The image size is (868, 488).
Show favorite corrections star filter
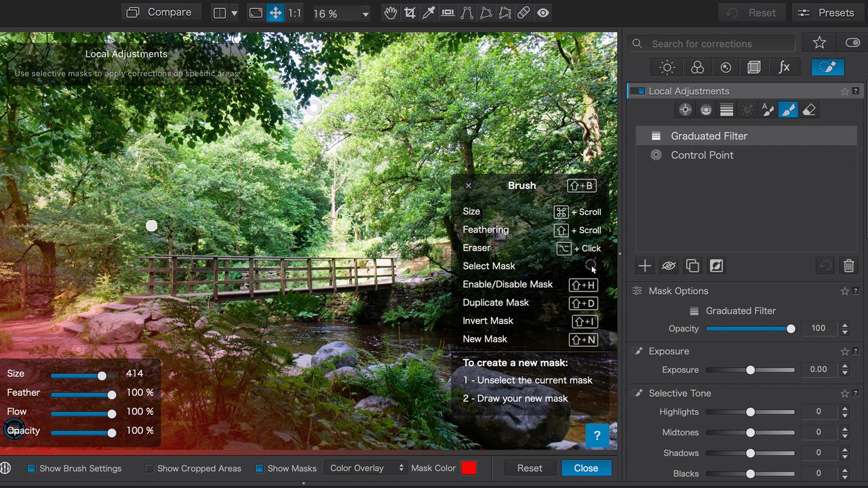pos(819,43)
